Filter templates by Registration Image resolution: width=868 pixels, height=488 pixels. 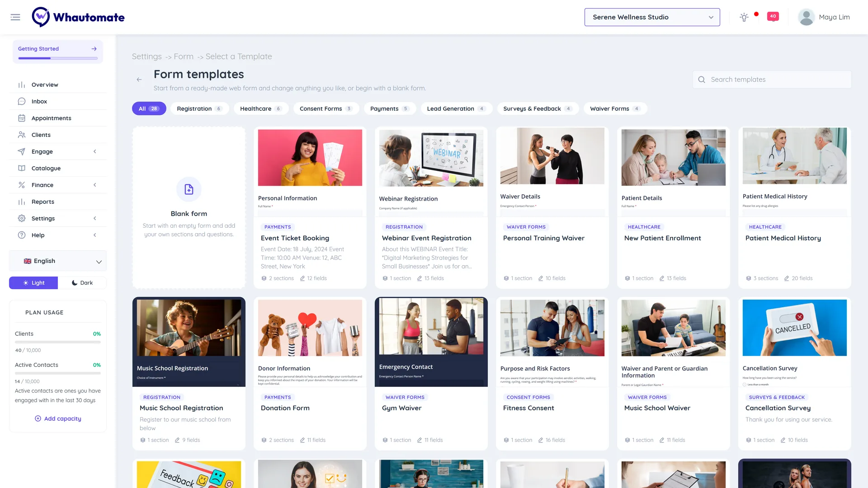point(199,108)
